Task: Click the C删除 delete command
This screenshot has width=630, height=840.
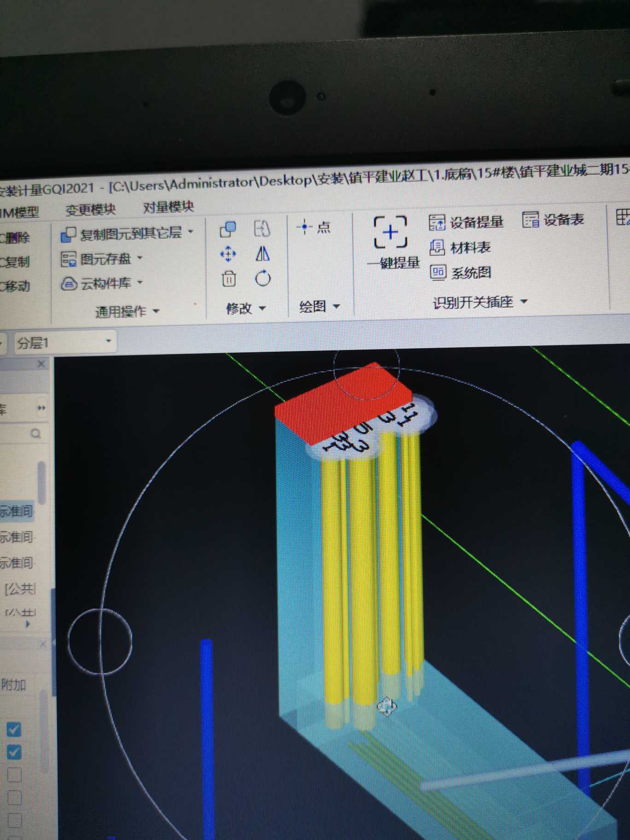Action: click(x=14, y=238)
